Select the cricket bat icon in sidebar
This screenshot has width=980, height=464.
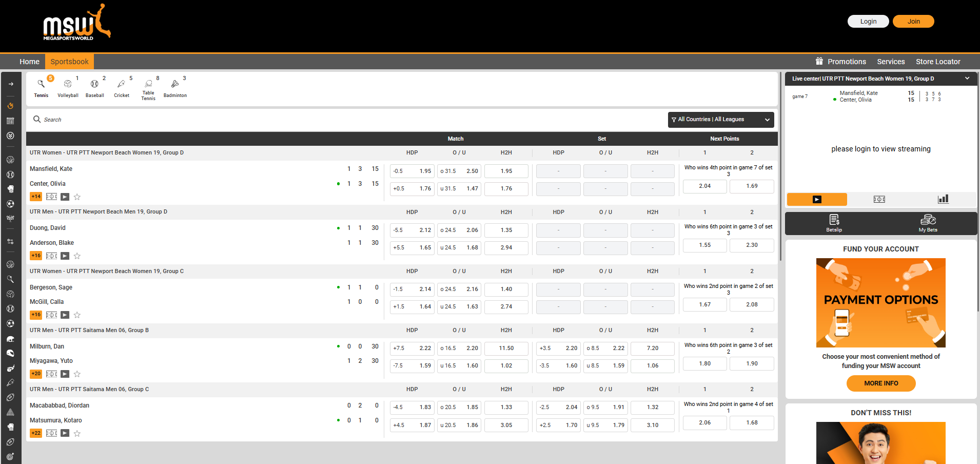(x=11, y=382)
